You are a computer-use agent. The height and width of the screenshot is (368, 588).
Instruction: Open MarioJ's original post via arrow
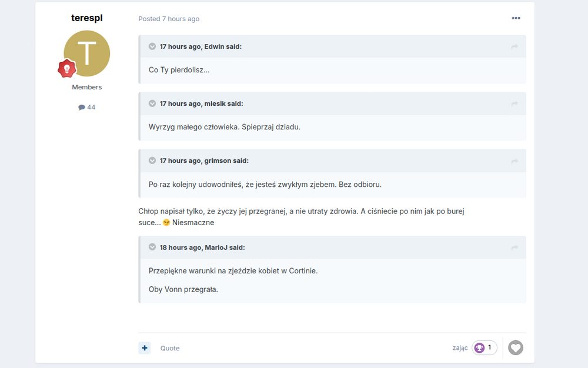coord(514,247)
